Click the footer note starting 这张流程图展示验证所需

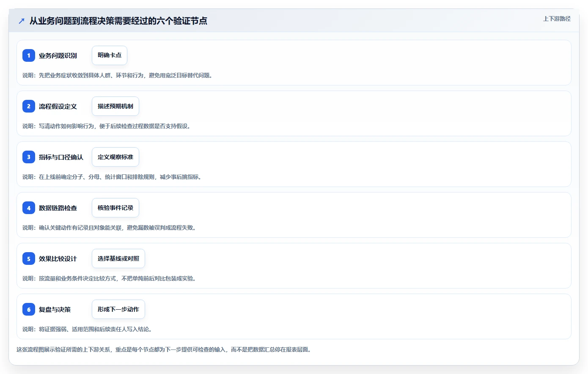coord(165,349)
